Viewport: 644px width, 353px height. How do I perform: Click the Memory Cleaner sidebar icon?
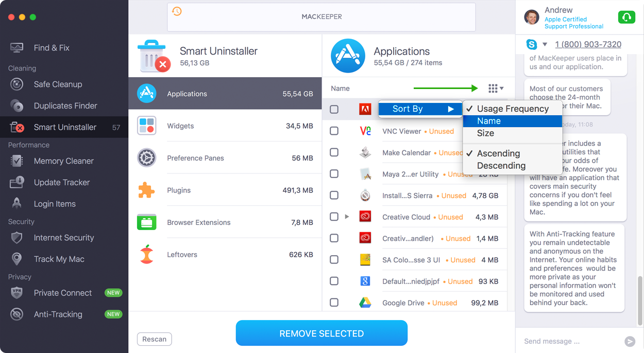click(16, 161)
